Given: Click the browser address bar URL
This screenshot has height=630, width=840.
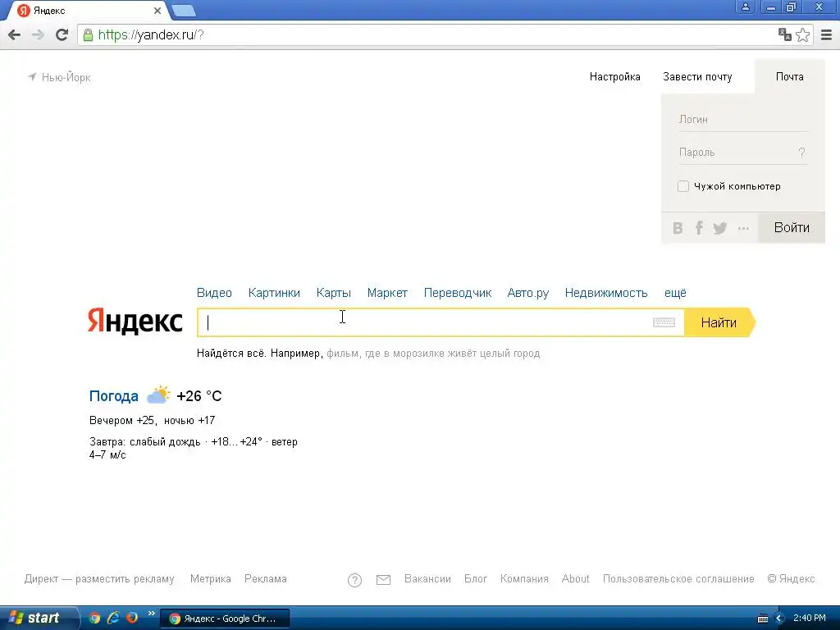Looking at the screenshot, I should coord(151,35).
